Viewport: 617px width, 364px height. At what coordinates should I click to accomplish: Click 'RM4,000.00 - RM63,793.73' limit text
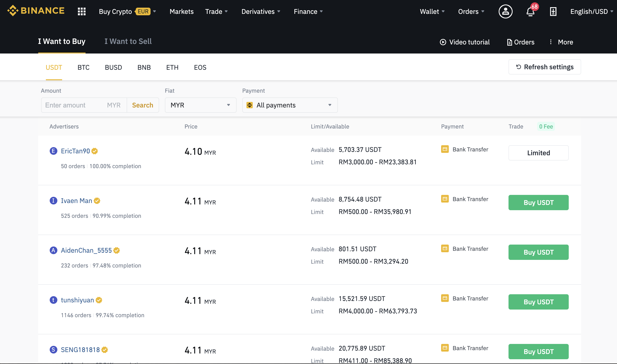(378, 311)
